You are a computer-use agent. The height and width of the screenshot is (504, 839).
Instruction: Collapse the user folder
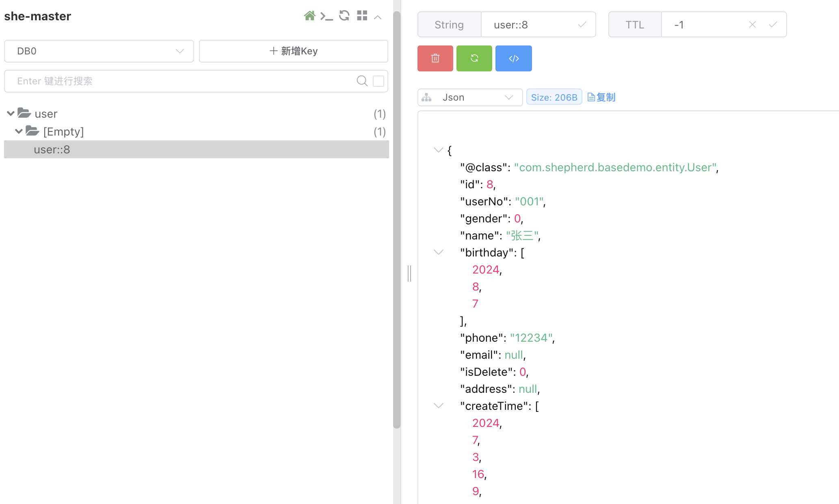[x=11, y=114]
